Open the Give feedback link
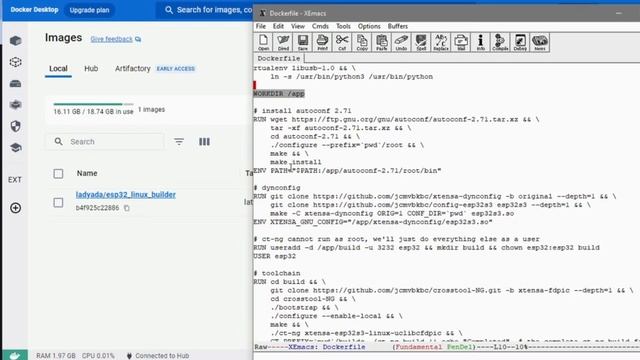 pos(116,39)
